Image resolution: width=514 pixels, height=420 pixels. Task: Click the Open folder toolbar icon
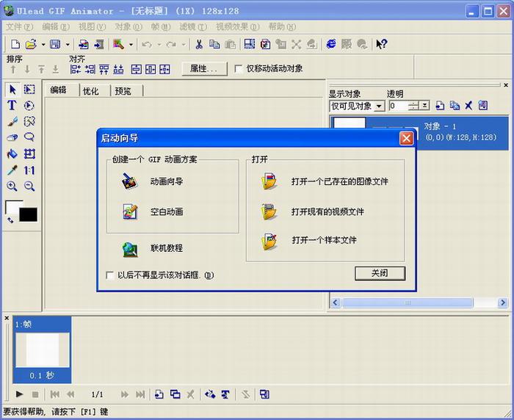31,44
